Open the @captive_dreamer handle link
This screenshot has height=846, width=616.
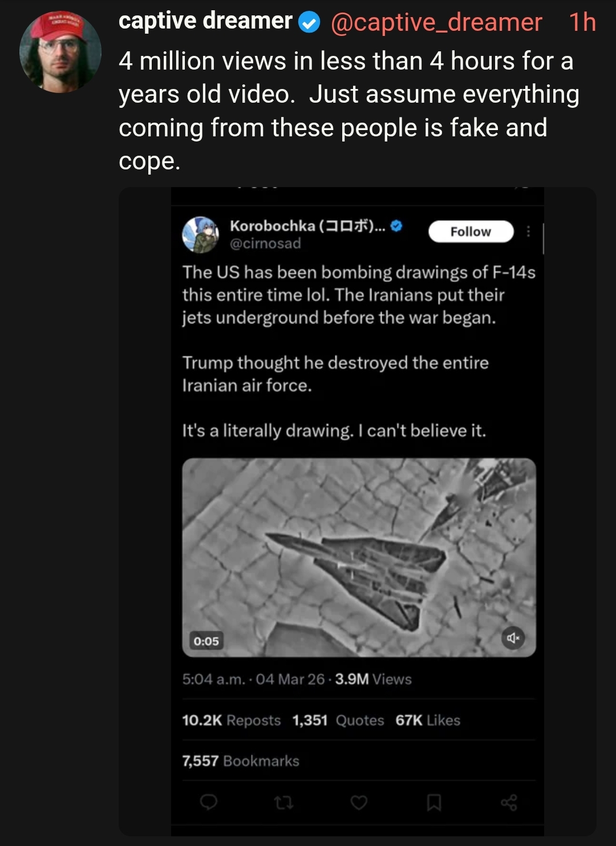pyautogui.click(x=436, y=22)
